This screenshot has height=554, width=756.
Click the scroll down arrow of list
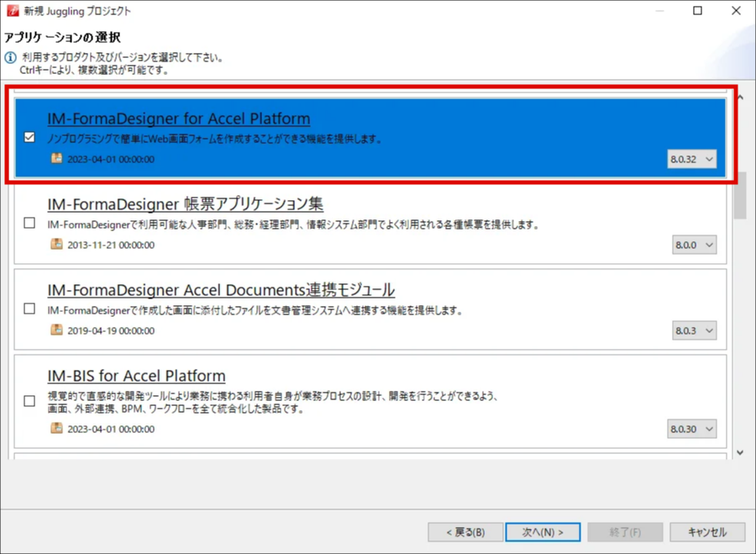[x=740, y=452]
